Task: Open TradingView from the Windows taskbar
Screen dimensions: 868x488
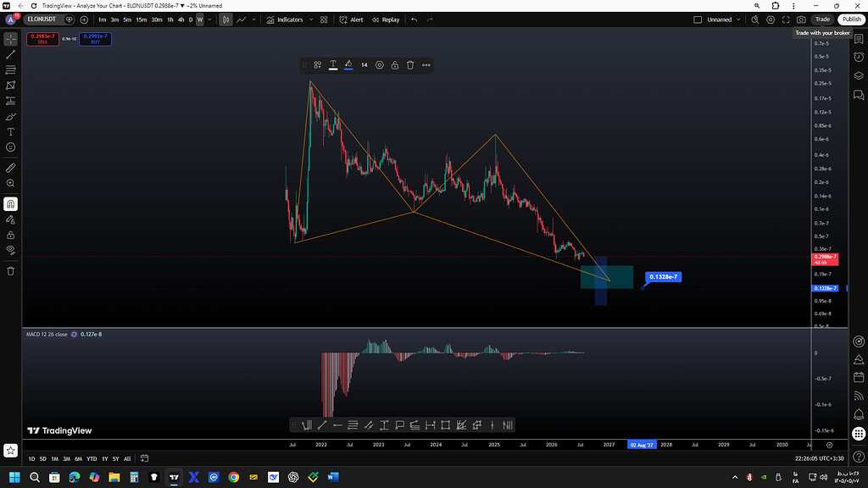Action: [x=174, y=477]
